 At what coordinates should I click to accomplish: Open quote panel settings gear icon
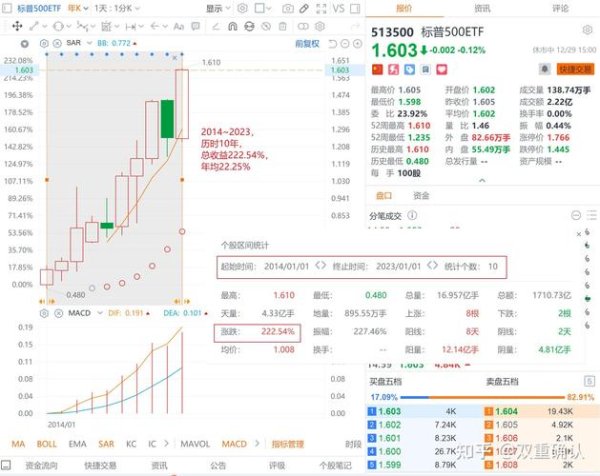coord(587,30)
